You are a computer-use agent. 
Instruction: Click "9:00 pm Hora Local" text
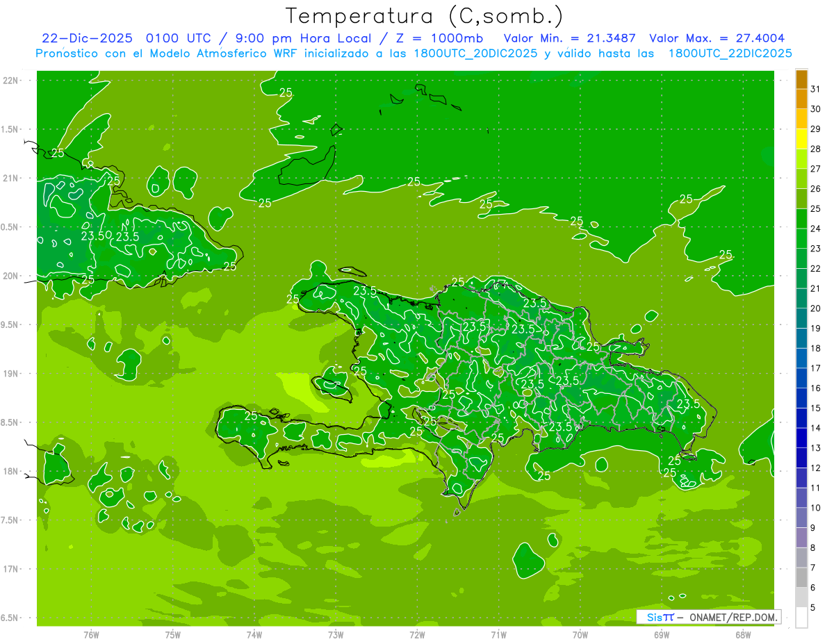coord(303,38)
